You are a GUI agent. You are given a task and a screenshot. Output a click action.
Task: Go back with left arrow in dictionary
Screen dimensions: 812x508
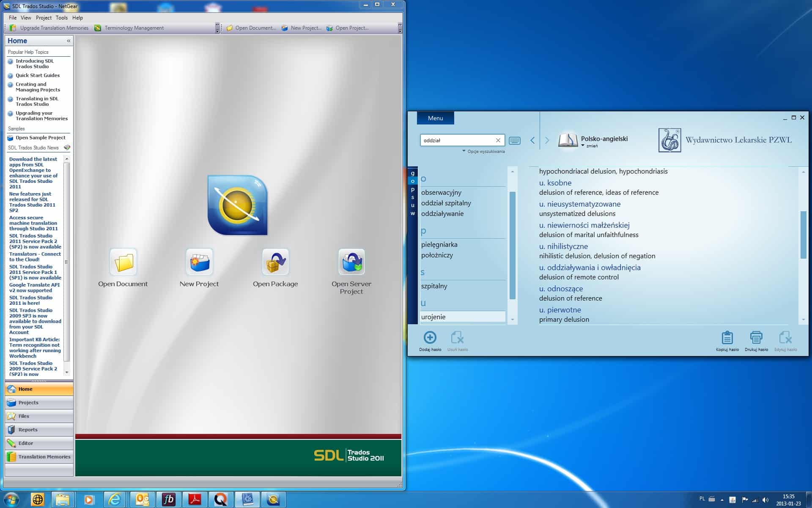pyautogui.click(x=532, y=140)
